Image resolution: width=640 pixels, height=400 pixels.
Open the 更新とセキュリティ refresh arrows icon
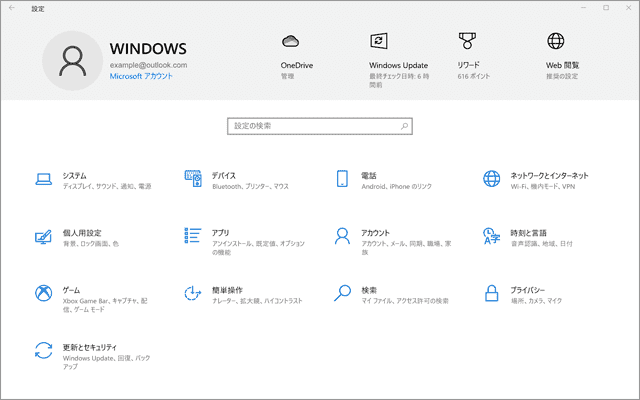(43, 351)
